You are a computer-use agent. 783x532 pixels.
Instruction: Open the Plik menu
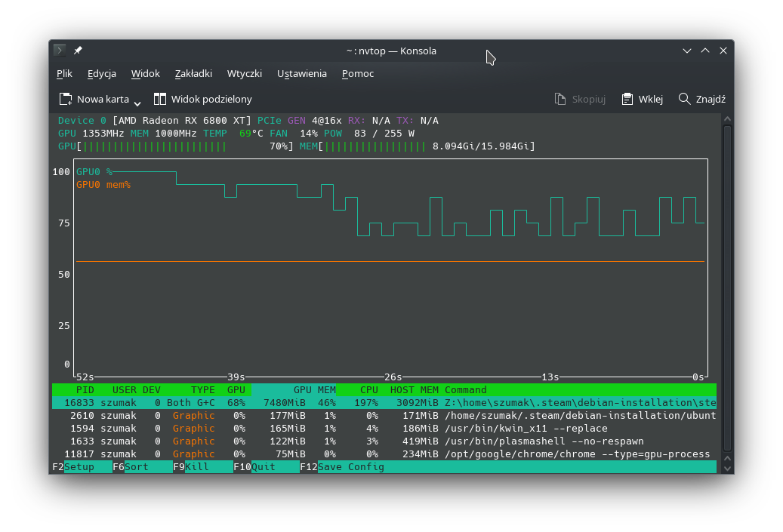pyautogui.click(x=64, y=73)
